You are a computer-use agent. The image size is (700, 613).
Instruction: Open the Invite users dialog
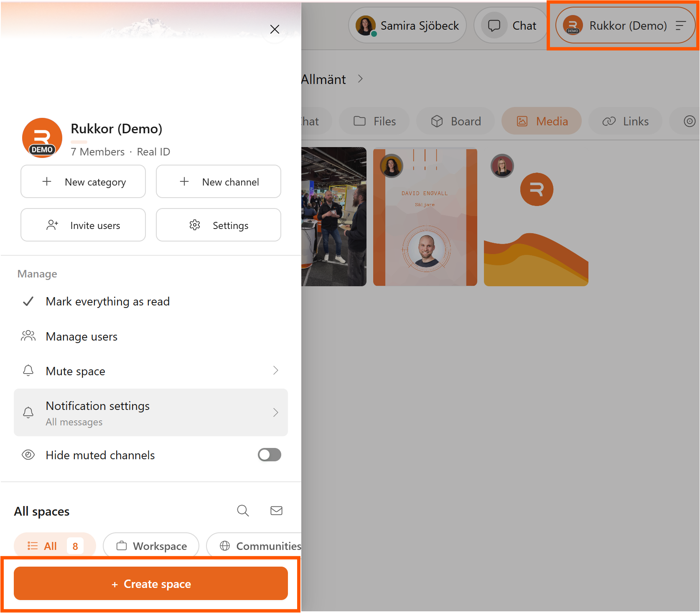83,225
